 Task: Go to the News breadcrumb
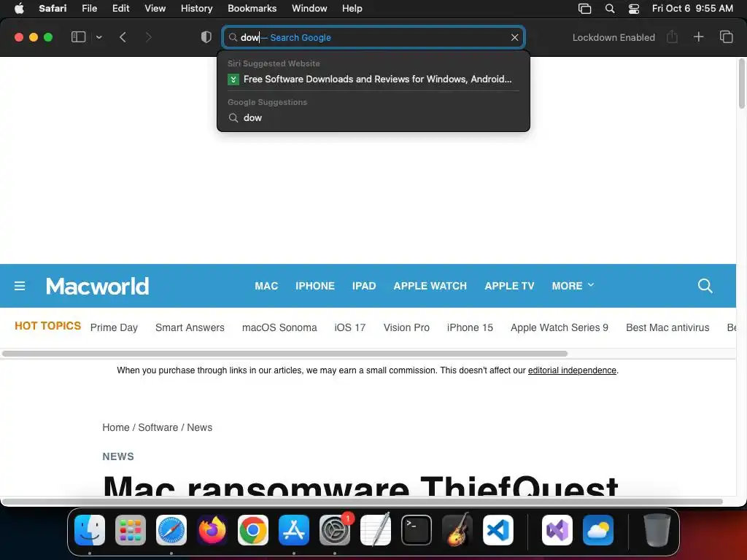pyautogui.click(x=200, y=427)
